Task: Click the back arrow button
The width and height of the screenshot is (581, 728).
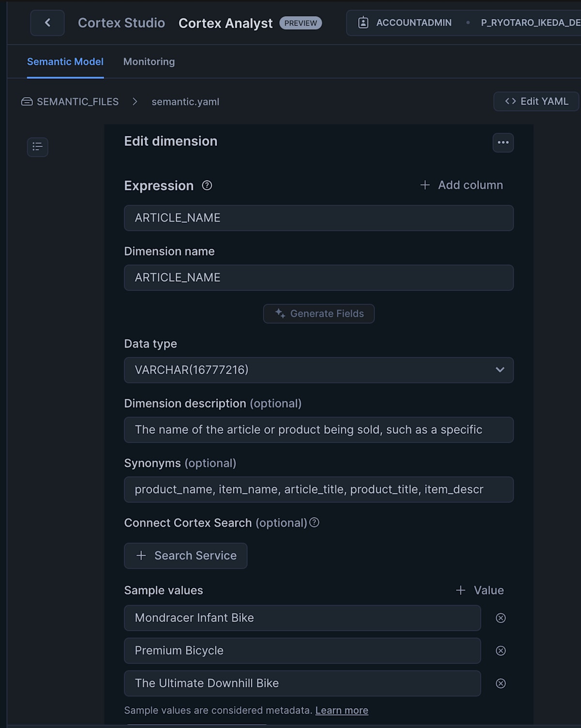Action: [47, 23]
